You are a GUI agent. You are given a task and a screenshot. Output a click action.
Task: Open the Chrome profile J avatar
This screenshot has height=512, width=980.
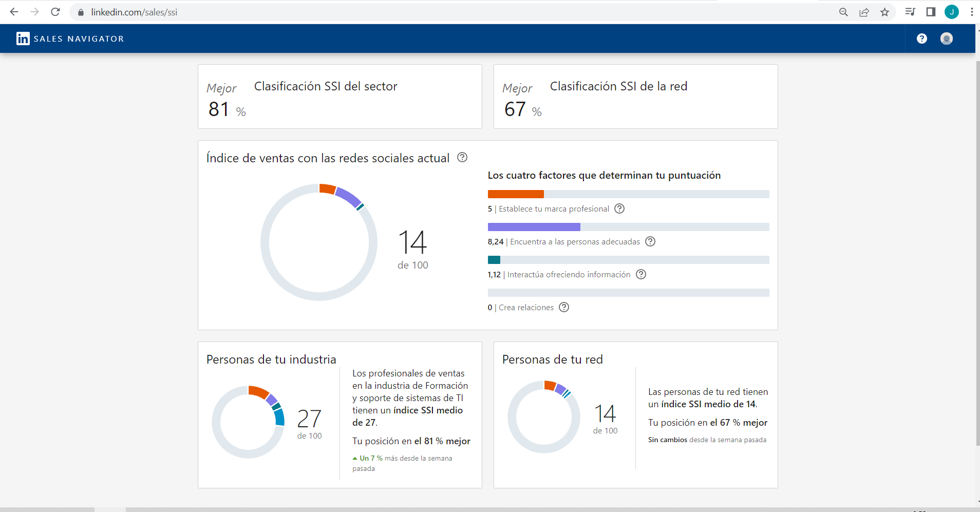[x=952, y=12]
